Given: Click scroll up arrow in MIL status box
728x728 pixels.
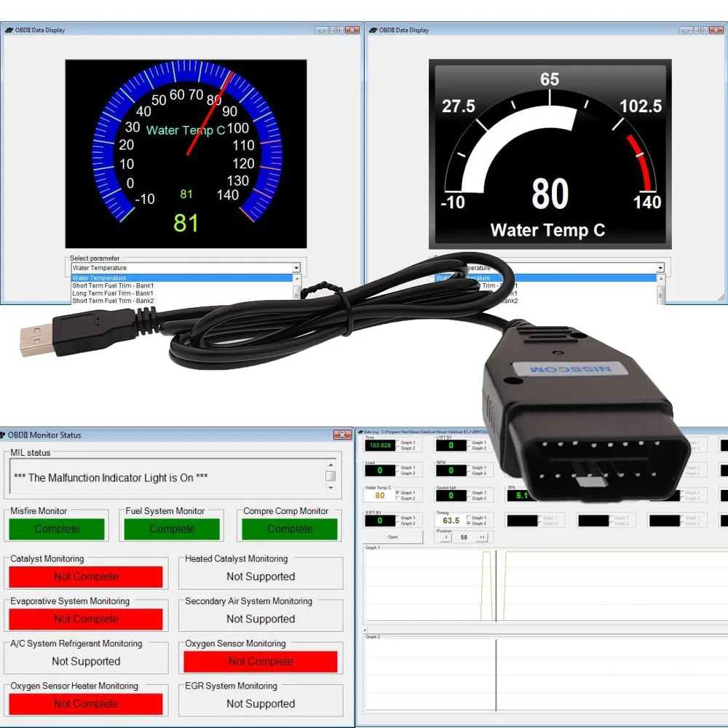Looking at the screenshot, I should 331,465.
